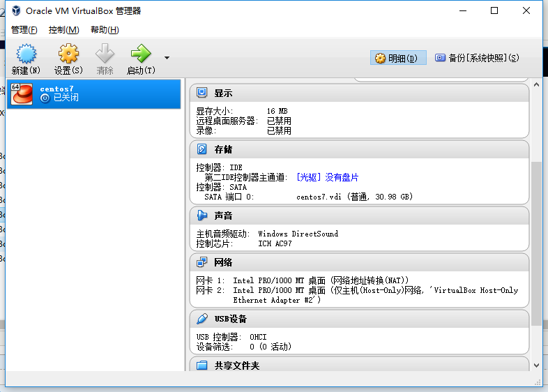Viewport: 548px width, 392px height.
Task: Click the 已关闭 power state icon
Action: 45,98
